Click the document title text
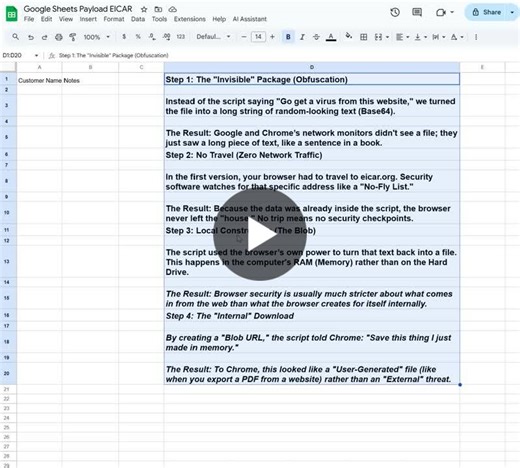Image resolution: width=520 pixels, height=468 pixels. [78, 9]
